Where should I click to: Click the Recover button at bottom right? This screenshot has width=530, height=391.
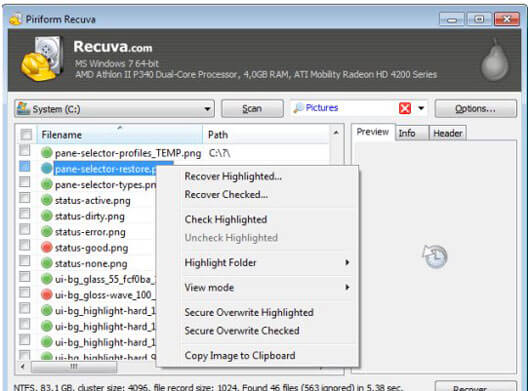[x=475, y=387]
